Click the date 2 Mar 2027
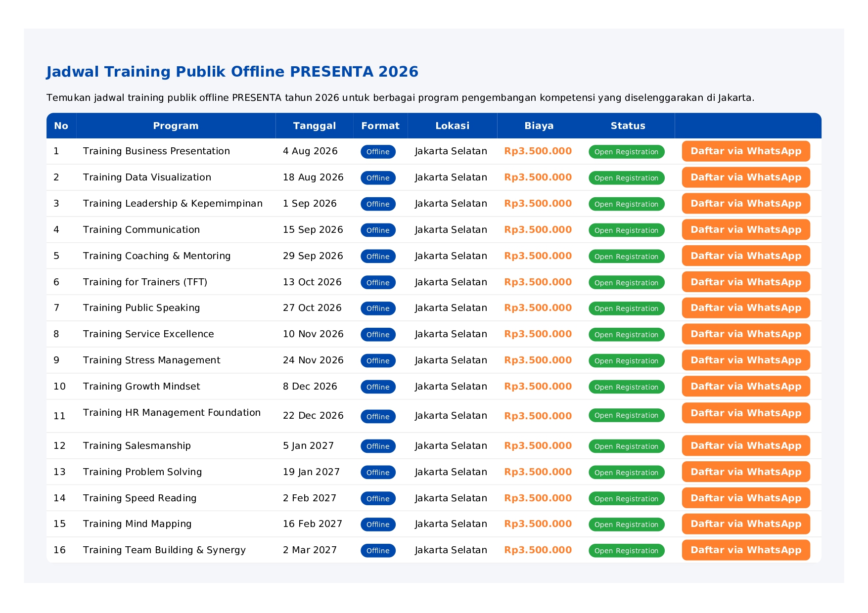Viewport: 868px width, 613px height. pyautogui.click(x=310, y=550)
